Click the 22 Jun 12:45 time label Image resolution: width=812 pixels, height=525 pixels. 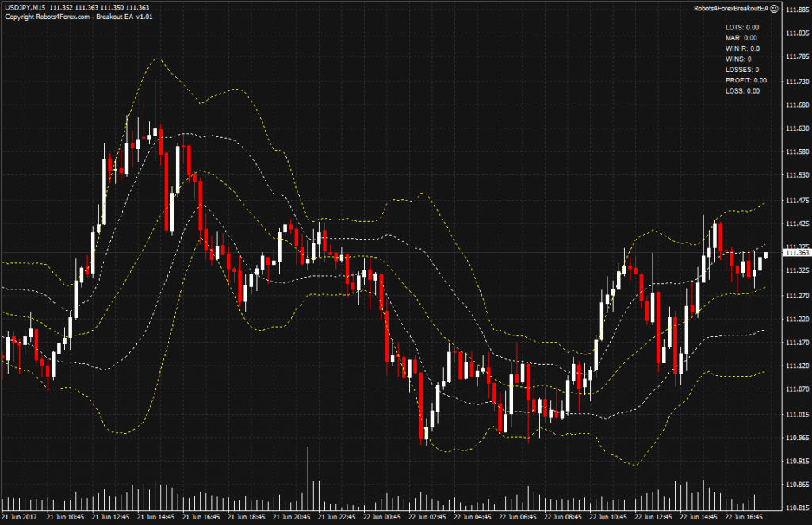(x=653, y=517)
